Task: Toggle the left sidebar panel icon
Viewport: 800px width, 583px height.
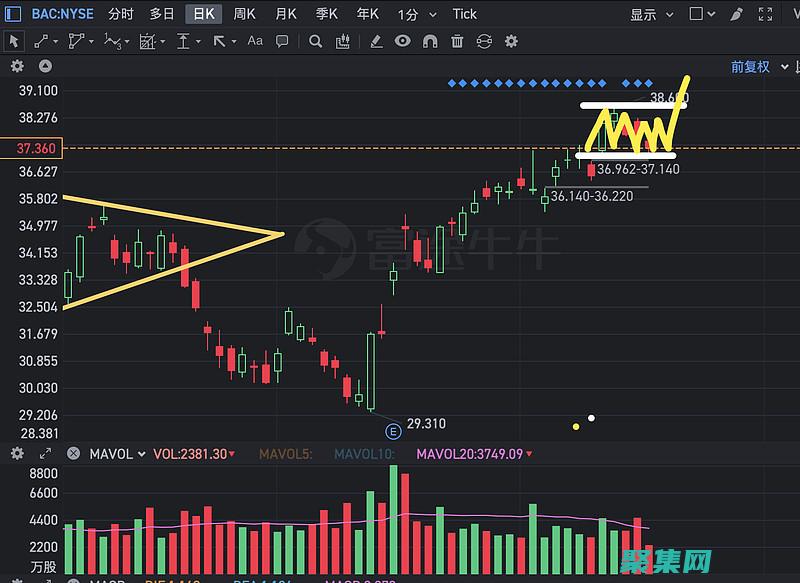Action: [13, 14]
